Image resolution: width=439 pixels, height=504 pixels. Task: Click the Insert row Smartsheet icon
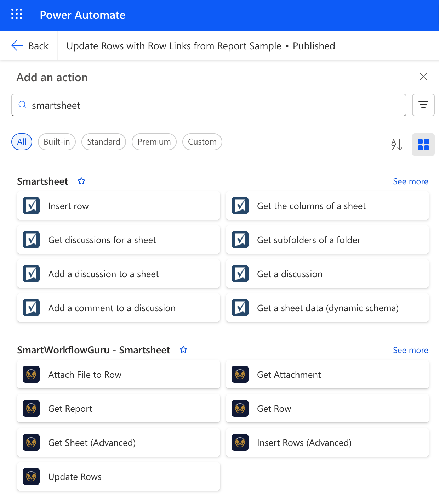(31, 206)
